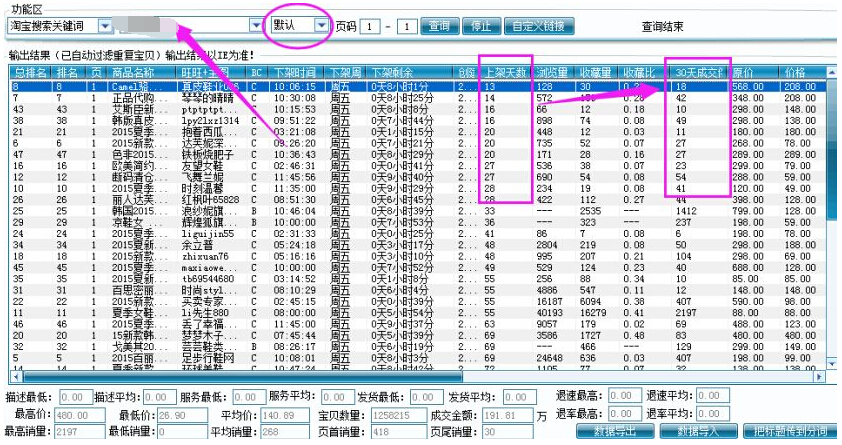Select the row for seller 友望女鞋
The width and height of the screenshot is (842, 445).
pyautogui.click(x=418, y=166)
